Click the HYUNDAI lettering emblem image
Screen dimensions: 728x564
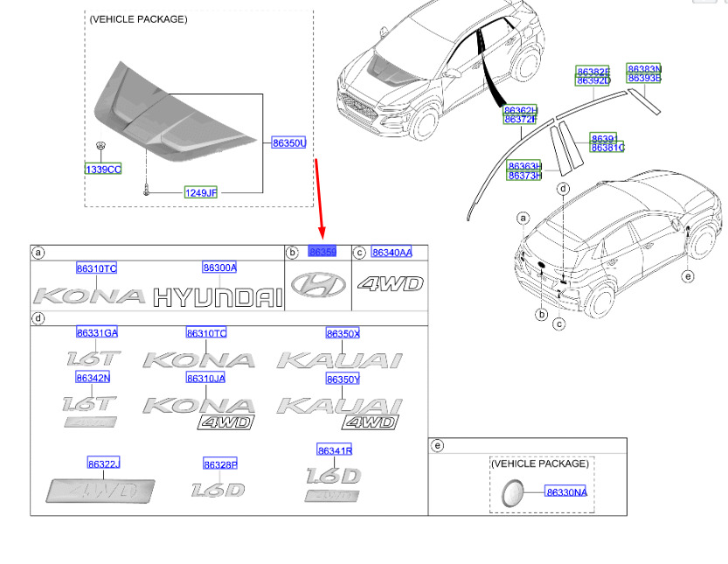[218, 297]
